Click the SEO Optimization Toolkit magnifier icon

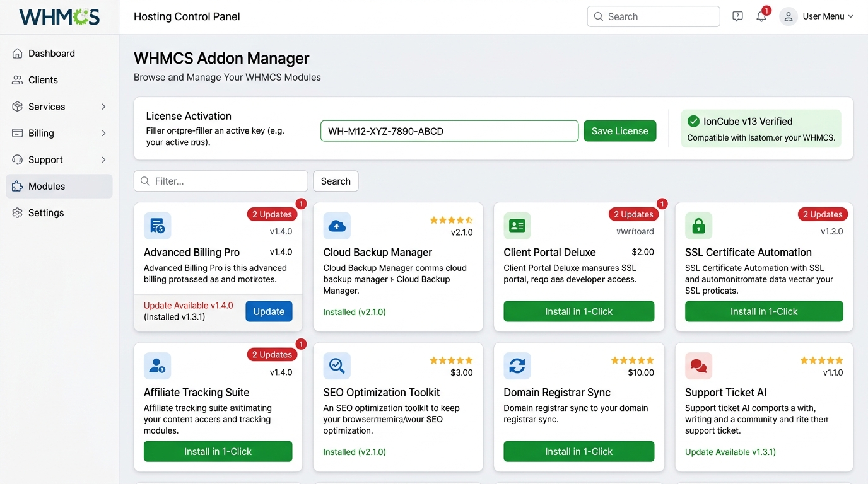coord(337,366)
